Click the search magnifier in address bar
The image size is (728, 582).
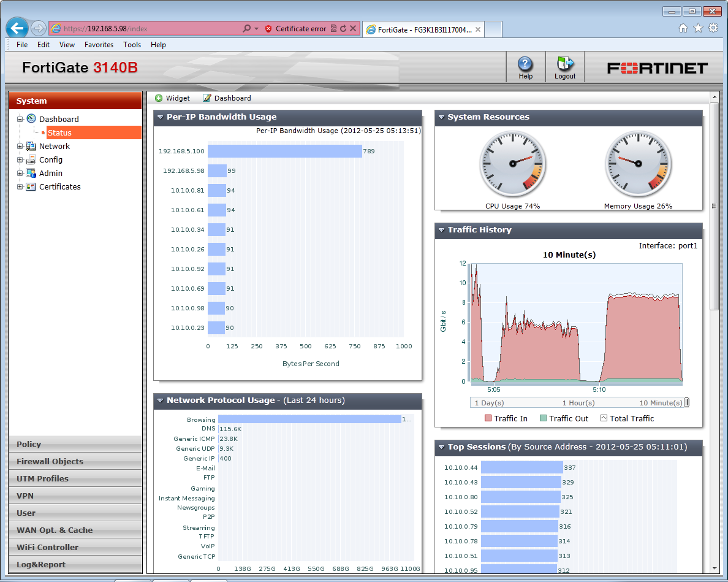[246, 28]
